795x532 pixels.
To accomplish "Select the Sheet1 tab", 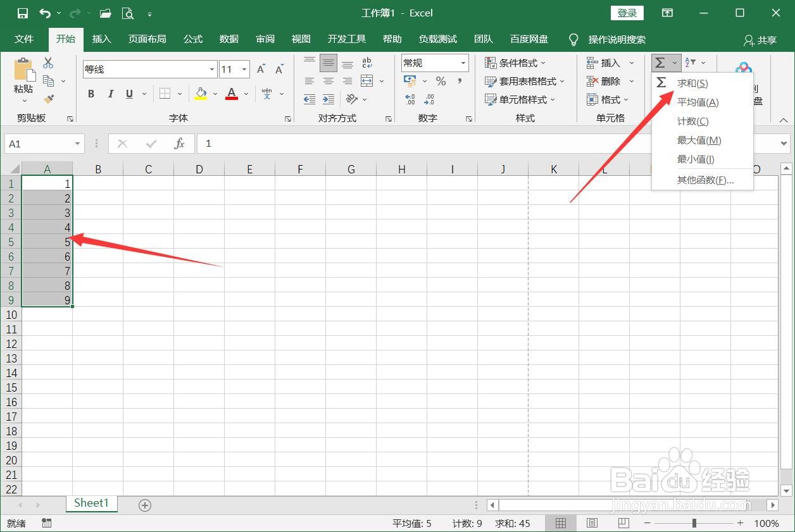I will 92,504.
